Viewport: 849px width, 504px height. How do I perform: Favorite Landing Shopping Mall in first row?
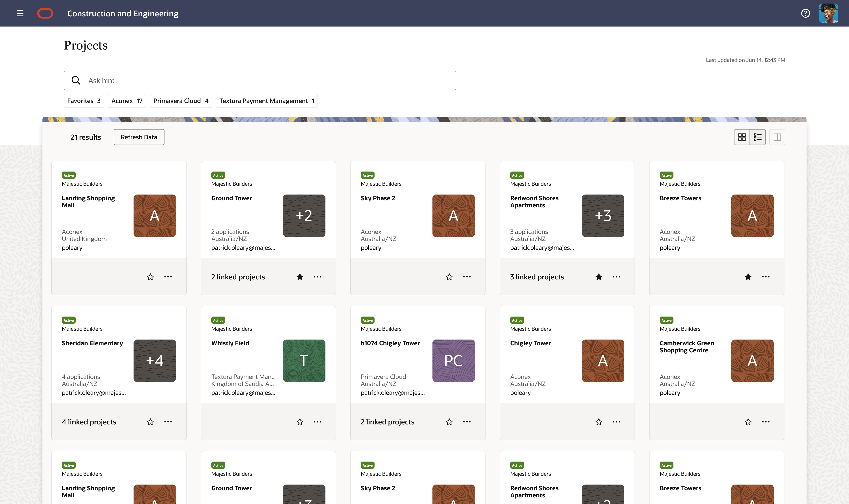[x=150, y=277]
